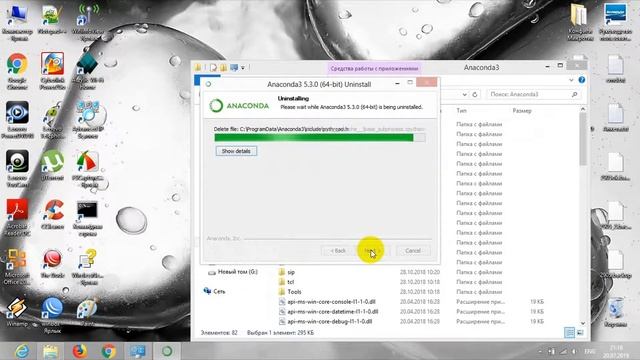The image size is (640, 360).
Task: Switch to the Anaconda uninstaller taskbar item
Action: 167,351
